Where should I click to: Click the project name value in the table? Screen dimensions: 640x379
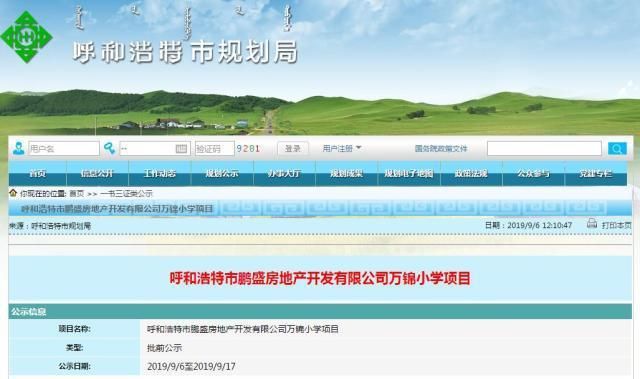point(243,329)
